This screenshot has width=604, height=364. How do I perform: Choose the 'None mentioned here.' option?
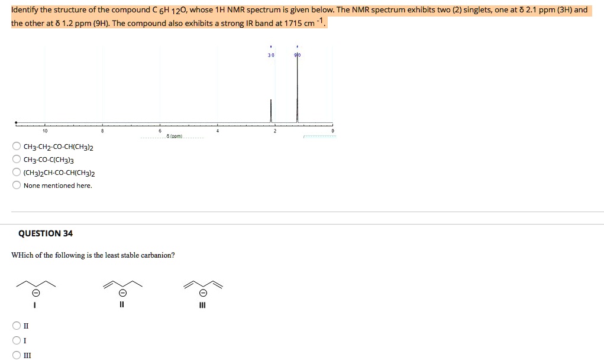click(x=16, y=185)
